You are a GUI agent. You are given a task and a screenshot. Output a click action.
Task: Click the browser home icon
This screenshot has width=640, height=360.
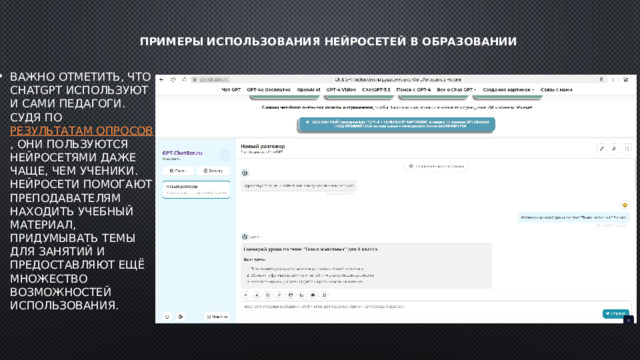click(x=184, y=80)
